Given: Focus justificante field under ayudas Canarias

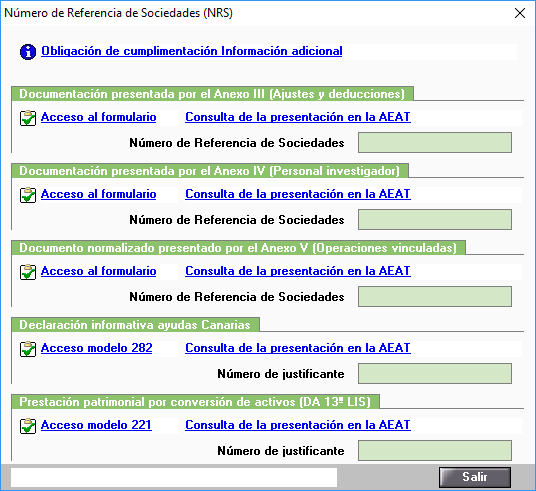Looking at the screenshot, I should (x=435, y=373).
